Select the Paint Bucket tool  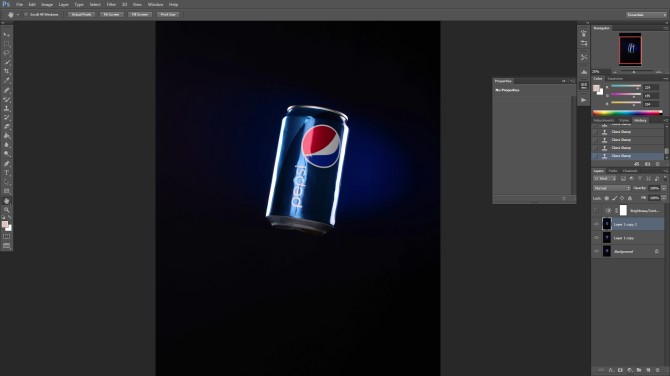(x=6, y=136)
